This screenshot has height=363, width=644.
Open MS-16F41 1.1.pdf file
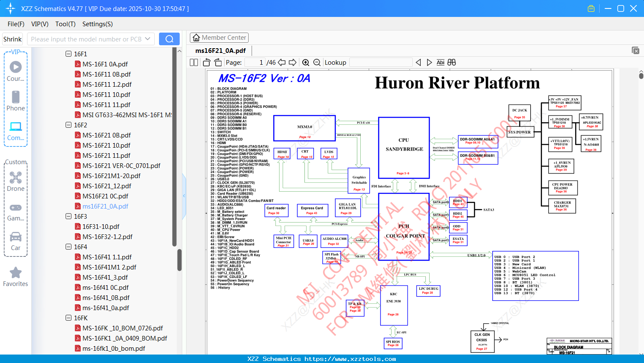pos(107,257)
